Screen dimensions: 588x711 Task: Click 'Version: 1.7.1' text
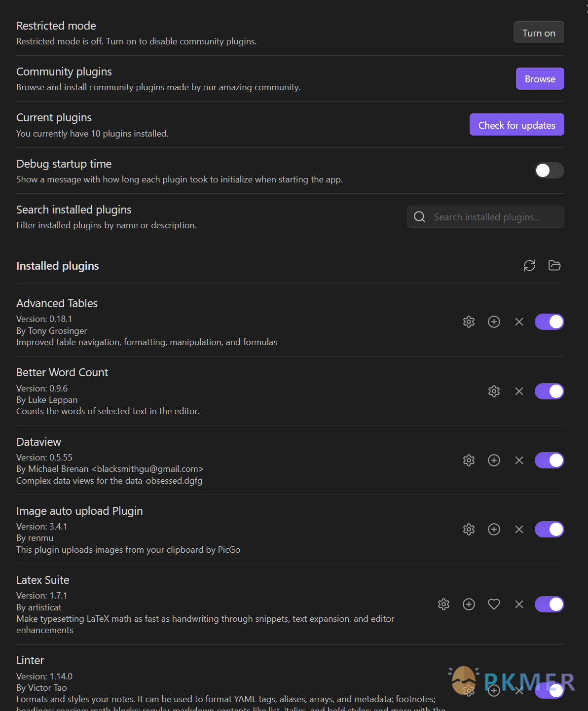click(x=42, y=596)
